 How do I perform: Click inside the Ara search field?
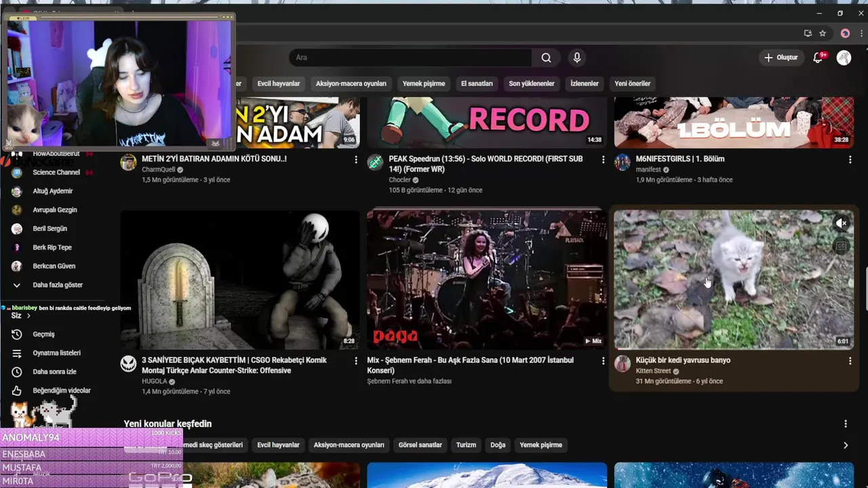pos(410,58)
